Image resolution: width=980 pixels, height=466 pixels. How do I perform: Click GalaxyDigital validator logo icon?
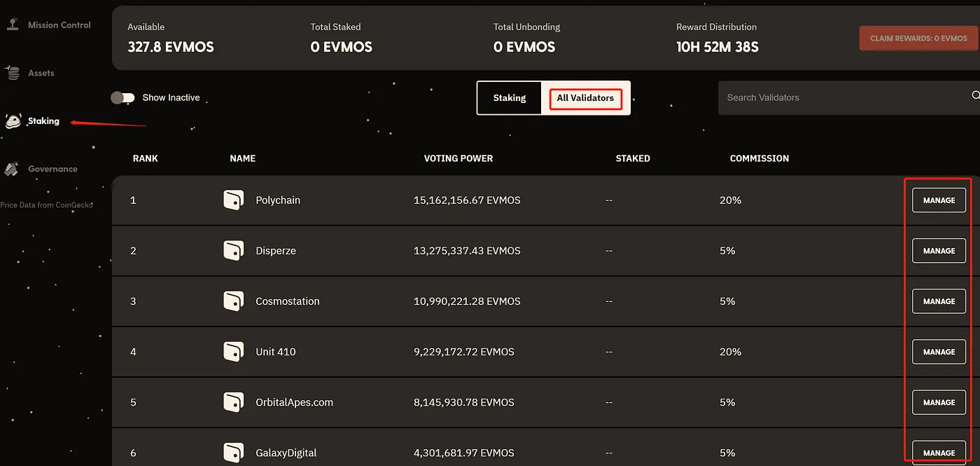click(x=233, y=453)
